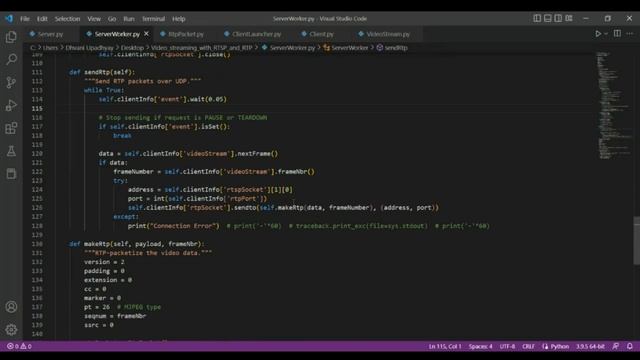Image resolution: width=640 pixels, height=360 pixels.
Task: Open Customize Layout icon
Action: click(569, 18)
